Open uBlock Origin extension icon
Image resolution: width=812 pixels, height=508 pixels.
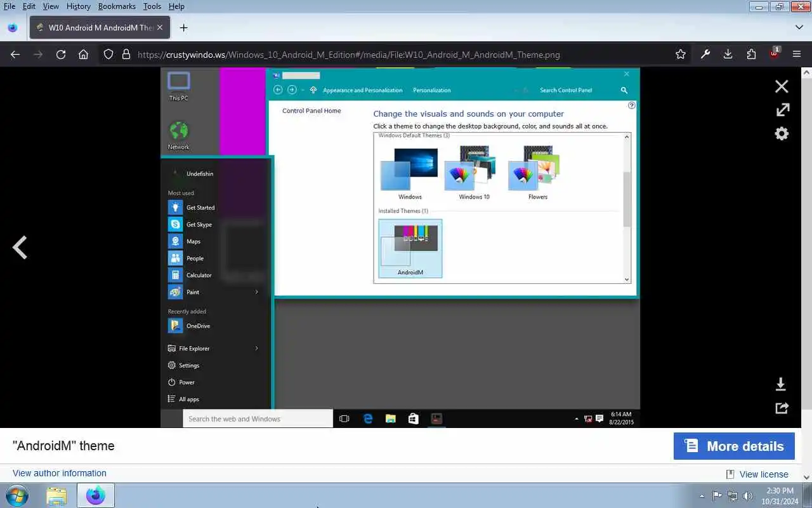(775, 53)
